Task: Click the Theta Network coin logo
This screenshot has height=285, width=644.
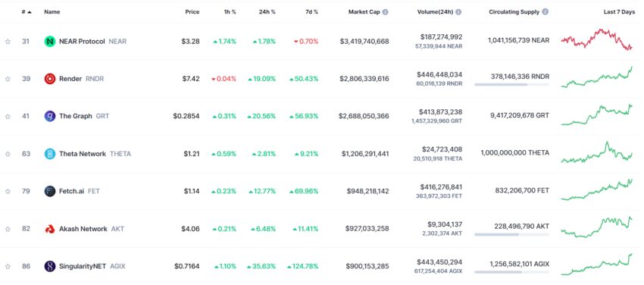Action: (50, 154)
